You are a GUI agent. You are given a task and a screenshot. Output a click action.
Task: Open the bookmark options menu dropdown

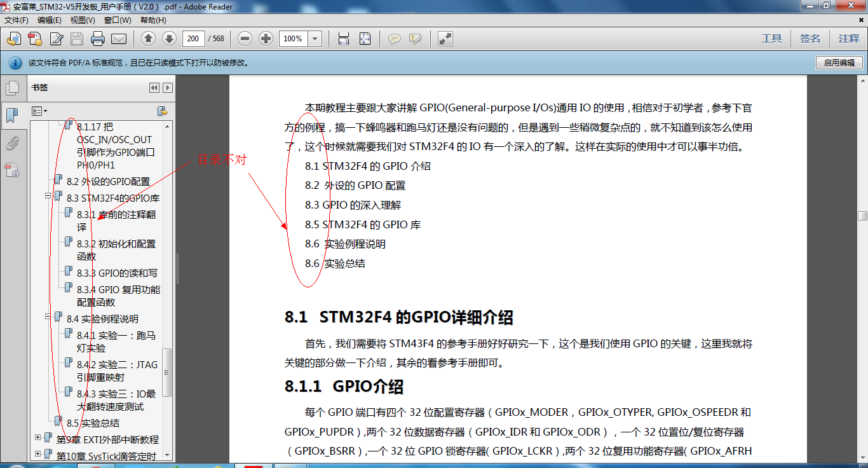(39, 111)
